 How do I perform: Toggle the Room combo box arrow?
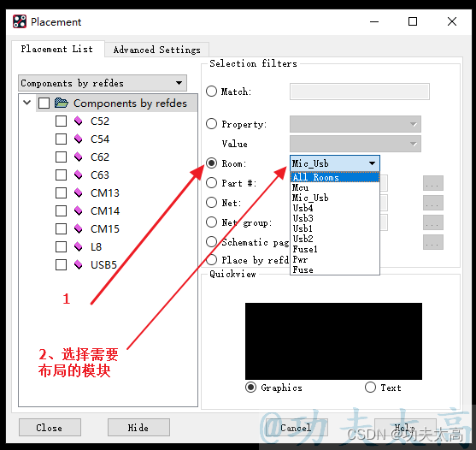373,163
